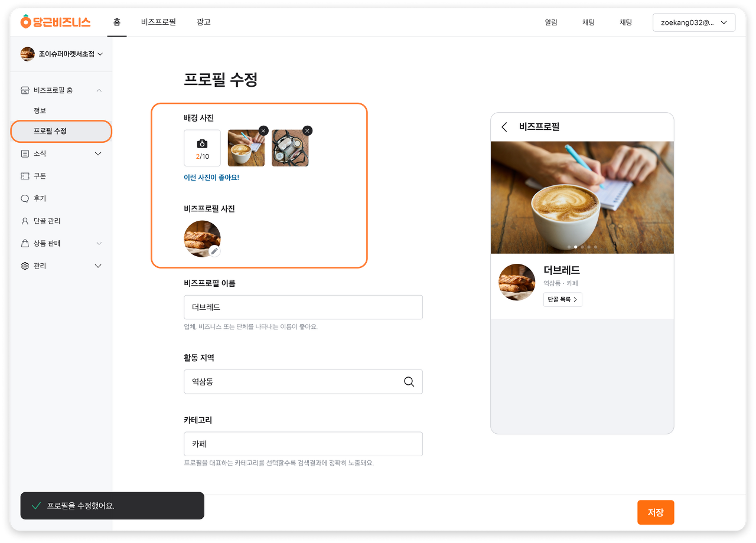Click the 관리 gear icon
Screen dimensions: 756x543
(x=25, y=266)
